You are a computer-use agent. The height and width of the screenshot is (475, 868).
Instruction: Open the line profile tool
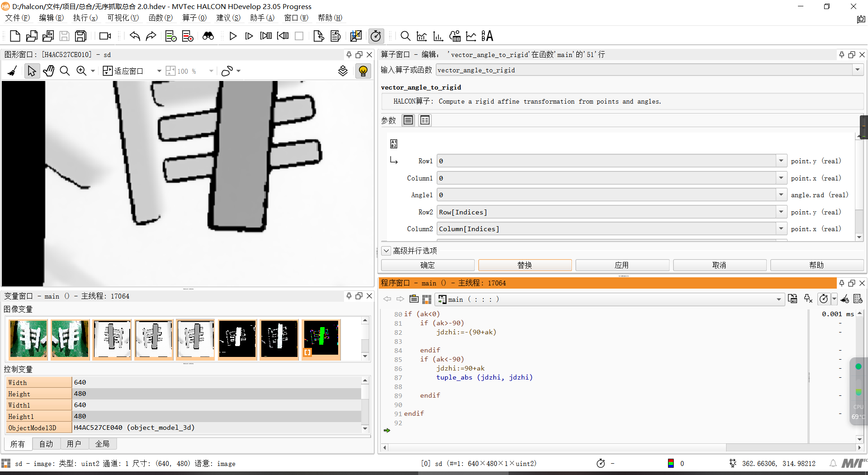[x=471, y=36]
